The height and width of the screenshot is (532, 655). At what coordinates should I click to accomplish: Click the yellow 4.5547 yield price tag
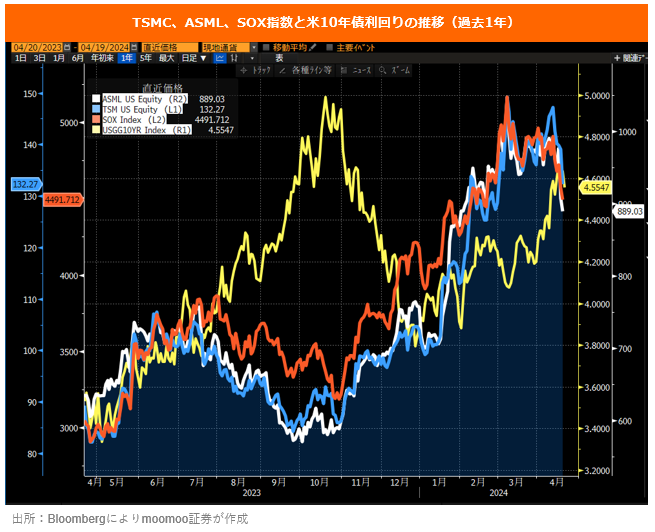(595, 187)
